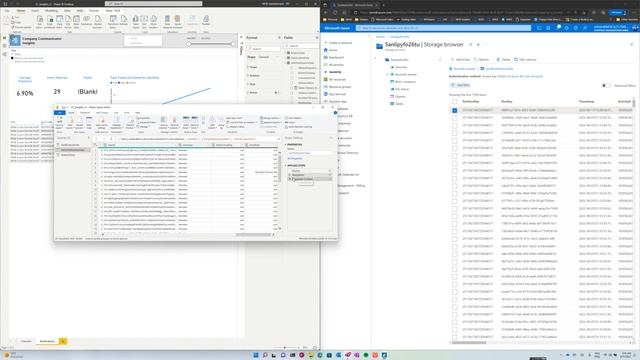
Task: Open the Insert tab in Power BI
Action: click(35, 11)
